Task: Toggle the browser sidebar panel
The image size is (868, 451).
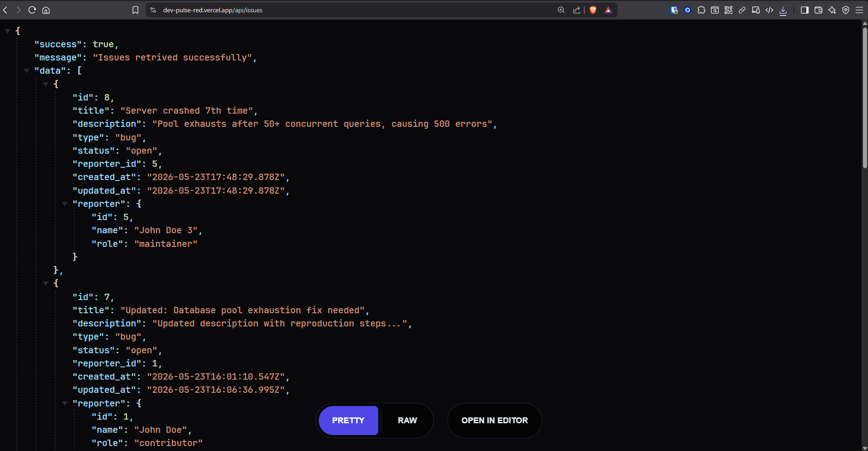Action: (805, 10)
